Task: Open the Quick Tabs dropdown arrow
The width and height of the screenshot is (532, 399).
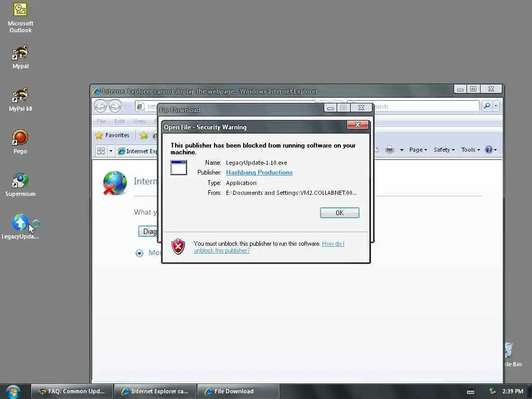Action: [x=111, y=151]
